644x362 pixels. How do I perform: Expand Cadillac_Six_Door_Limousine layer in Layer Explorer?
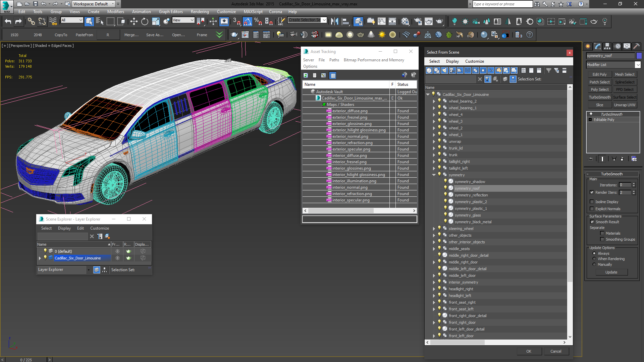click(40, 258)
